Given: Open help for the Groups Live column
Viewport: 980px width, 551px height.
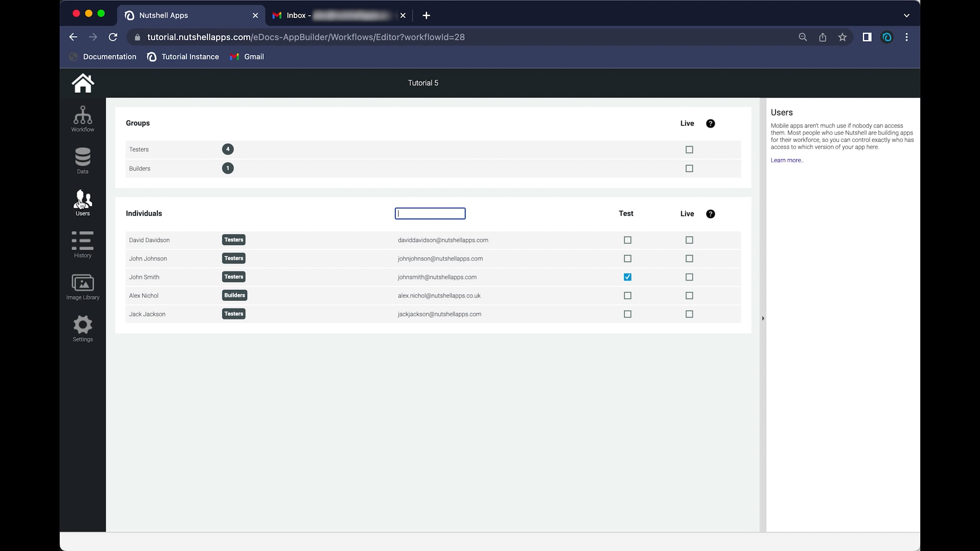Looking at the screenshot, I should coord(710,123).
